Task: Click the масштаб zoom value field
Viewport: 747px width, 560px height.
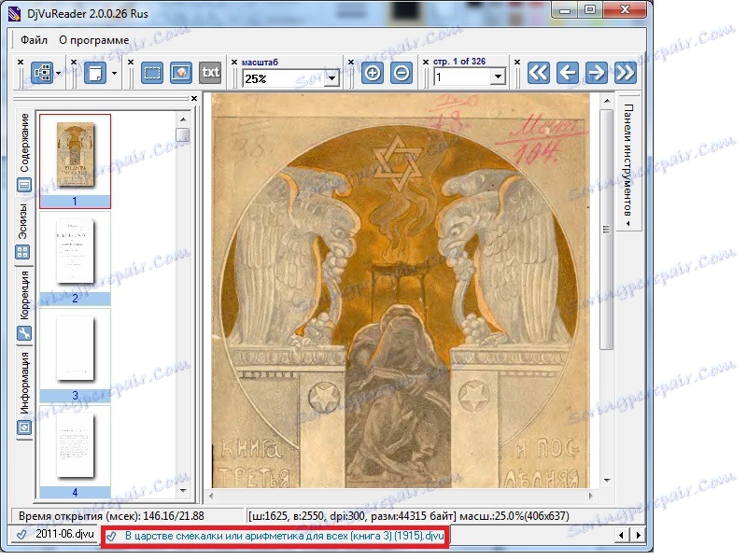Action: tap(284, 78)
